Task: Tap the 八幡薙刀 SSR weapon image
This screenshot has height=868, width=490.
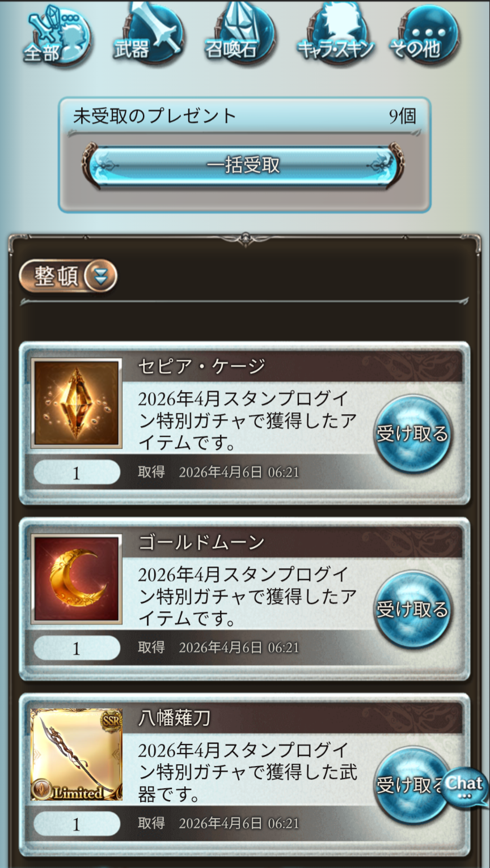Action: click(77, 755)
